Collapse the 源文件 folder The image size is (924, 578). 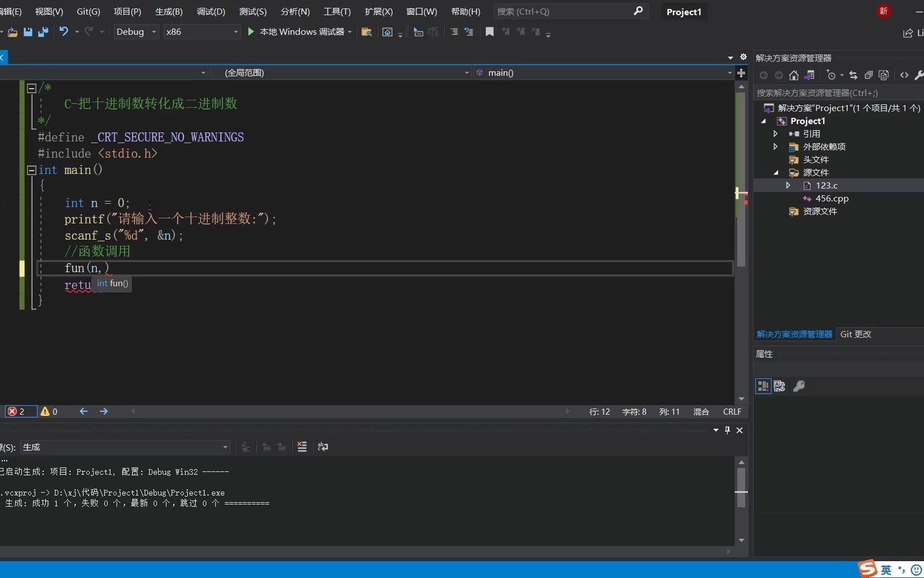776,173
